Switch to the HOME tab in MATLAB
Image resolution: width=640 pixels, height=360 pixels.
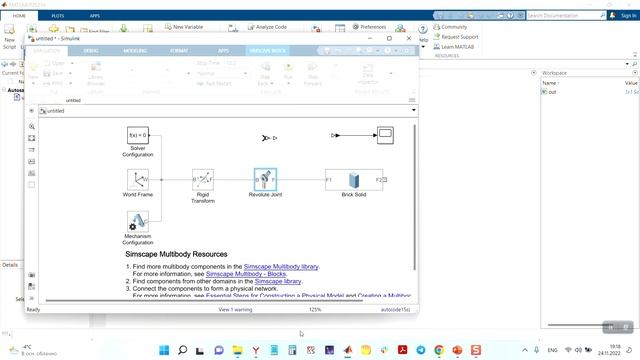[x=19, y=16]
